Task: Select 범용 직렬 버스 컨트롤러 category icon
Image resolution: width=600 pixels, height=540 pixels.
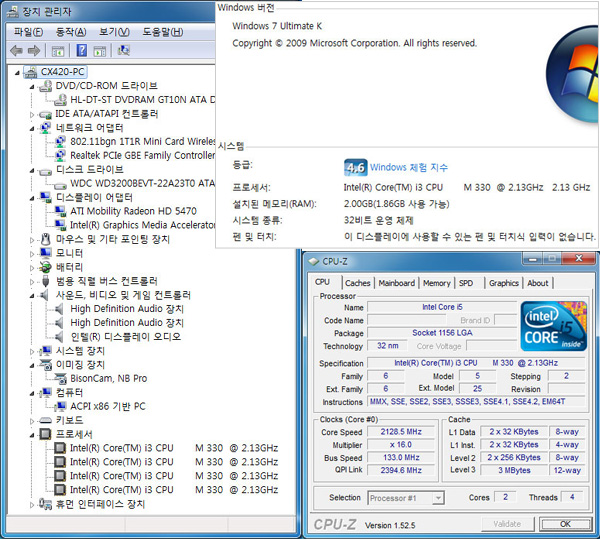Action: point(46,281)
